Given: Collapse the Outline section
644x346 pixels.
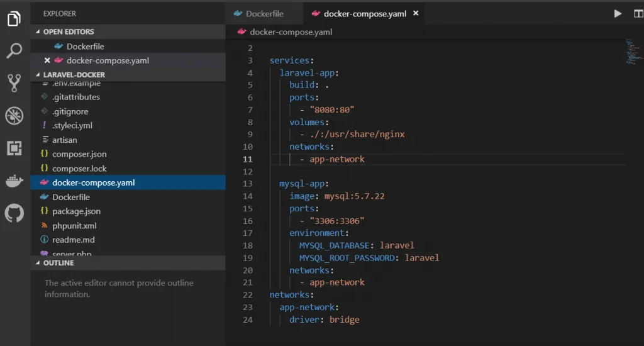Looking at the screenshot, I should [128, 263].
